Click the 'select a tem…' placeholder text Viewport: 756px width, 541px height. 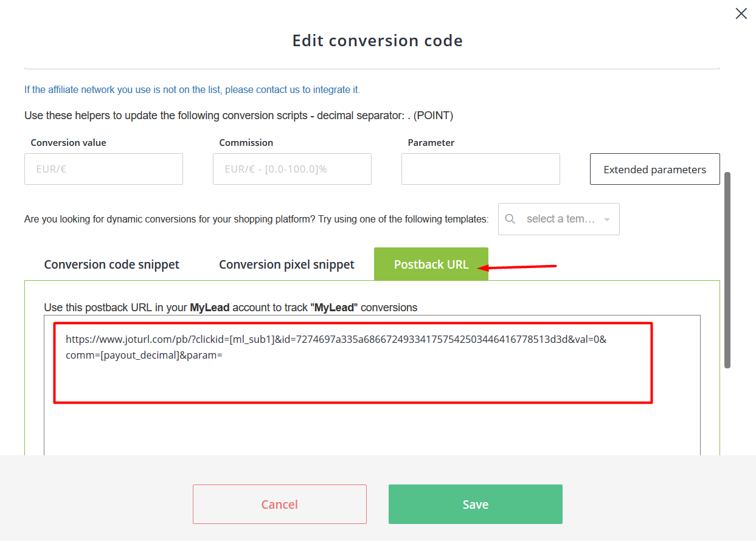pos(560,219)
